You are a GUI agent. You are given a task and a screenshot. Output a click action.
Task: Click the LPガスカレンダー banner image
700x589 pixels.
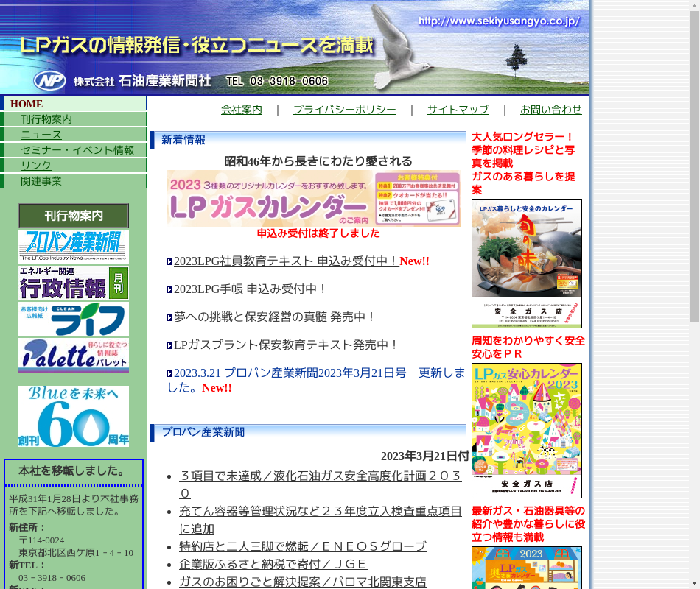point(314,198)
